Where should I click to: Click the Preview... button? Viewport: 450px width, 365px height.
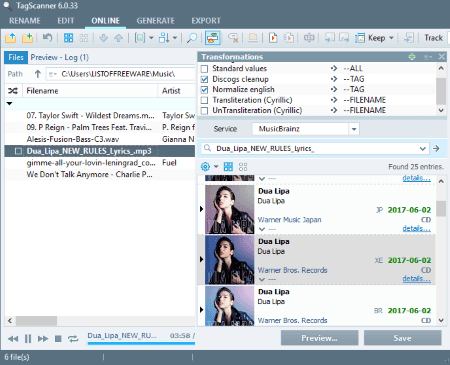pyautogui.click(x=319, y=338)
